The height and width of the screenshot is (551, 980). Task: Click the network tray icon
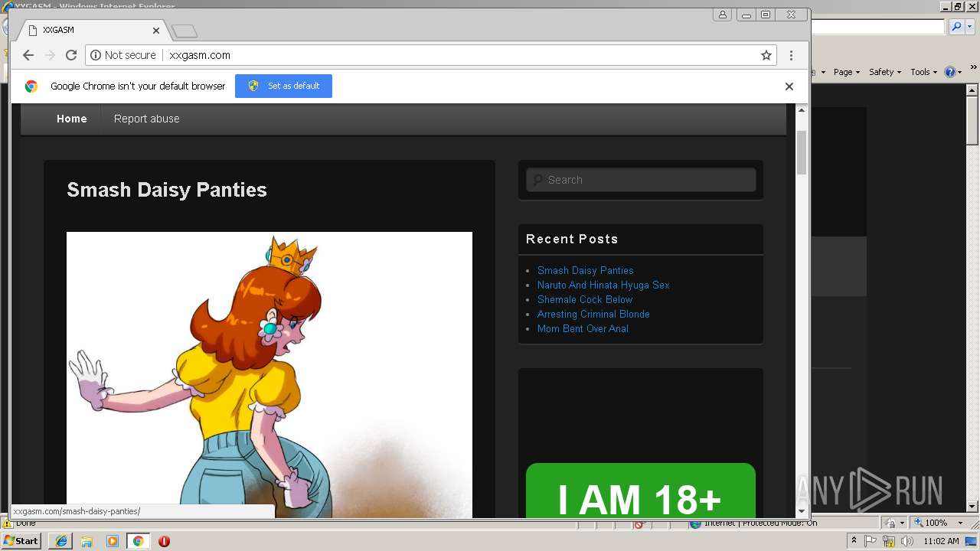(889, 541)
